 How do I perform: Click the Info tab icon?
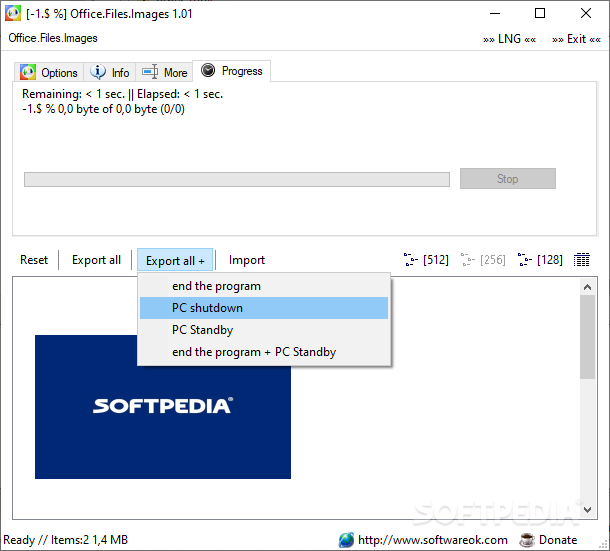[98, 72]
